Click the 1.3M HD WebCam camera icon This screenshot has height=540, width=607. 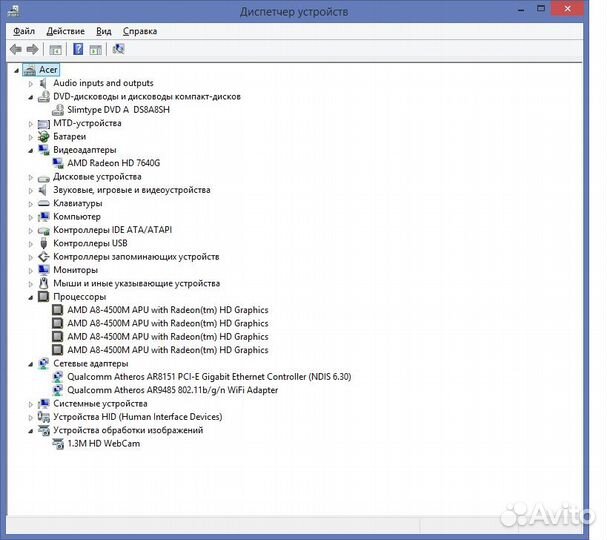pyautogui.click(x=58, y=444)
